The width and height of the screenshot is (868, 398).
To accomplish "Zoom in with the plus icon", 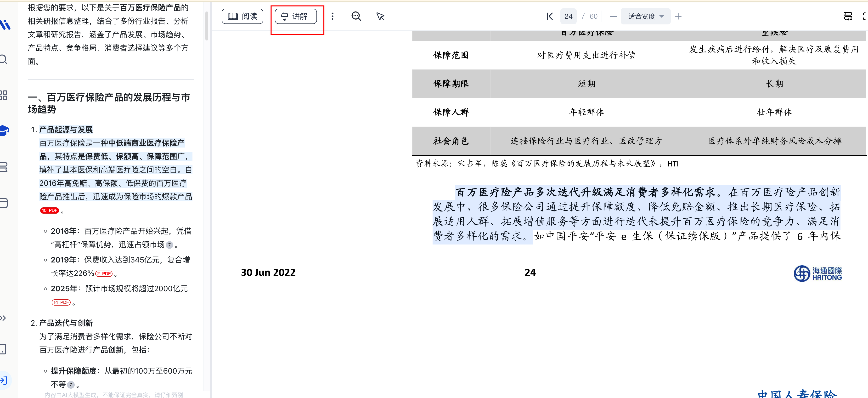I will point(678,16).
